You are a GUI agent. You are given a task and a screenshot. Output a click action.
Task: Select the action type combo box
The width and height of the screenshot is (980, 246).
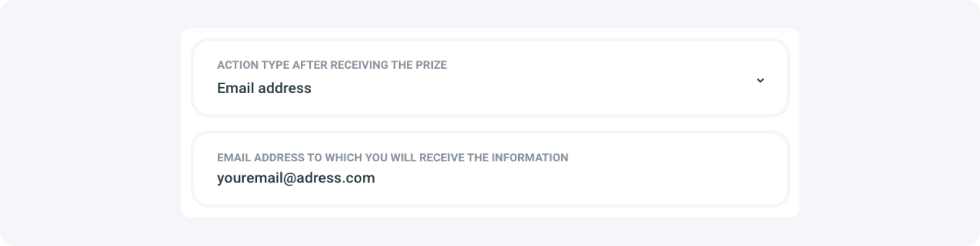(490, 78)
